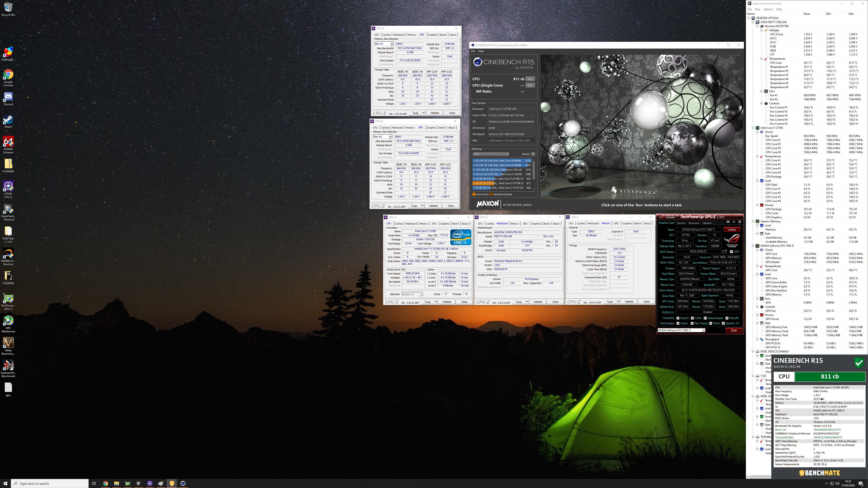Open Task View on the taskbar

[94, 483]
